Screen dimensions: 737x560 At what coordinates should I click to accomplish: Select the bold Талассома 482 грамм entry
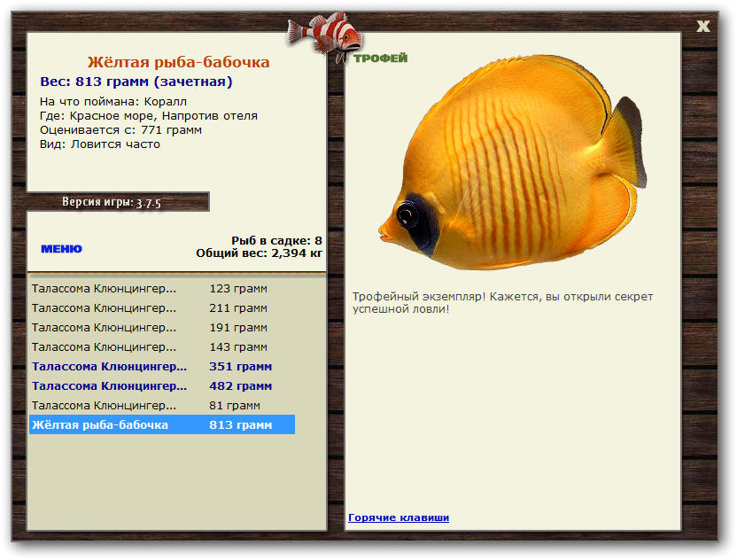[162, 386]
